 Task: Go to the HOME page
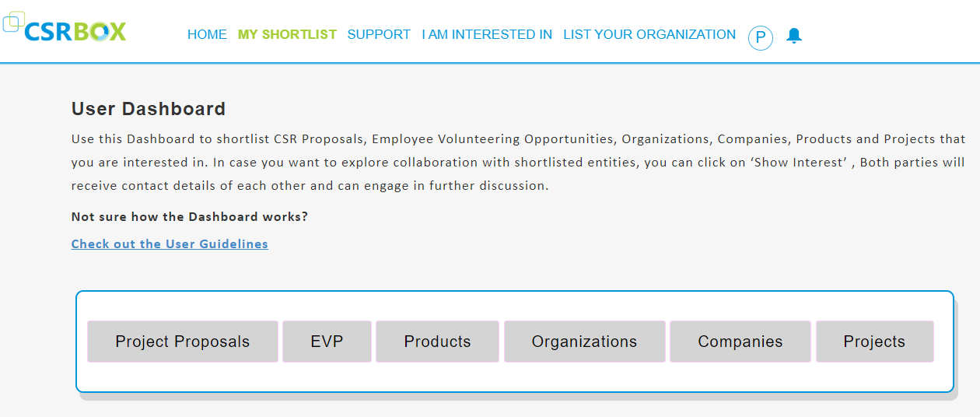pos(207,35)
